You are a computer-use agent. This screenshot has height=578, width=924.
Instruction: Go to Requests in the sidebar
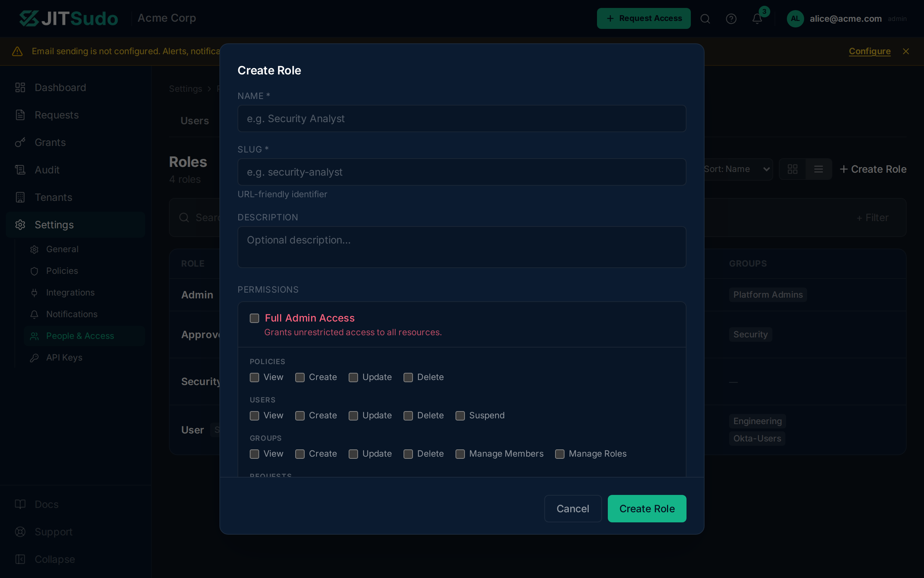click(x=75, y=115)
